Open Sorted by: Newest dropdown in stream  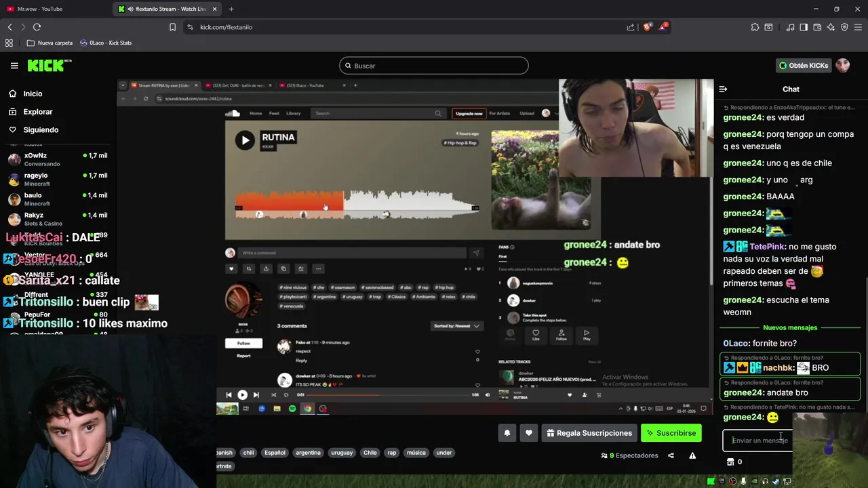(457, 326)
